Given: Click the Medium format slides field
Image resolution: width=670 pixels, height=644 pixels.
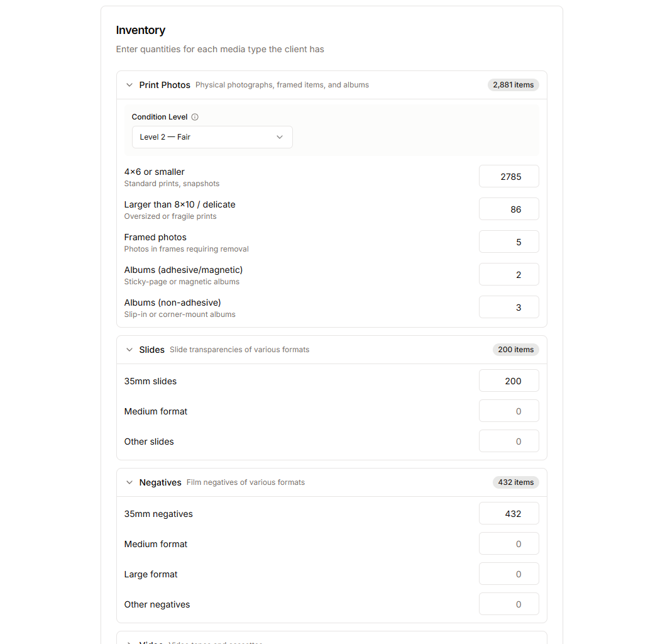Looking at the screenshot, I should coord(508,411).
